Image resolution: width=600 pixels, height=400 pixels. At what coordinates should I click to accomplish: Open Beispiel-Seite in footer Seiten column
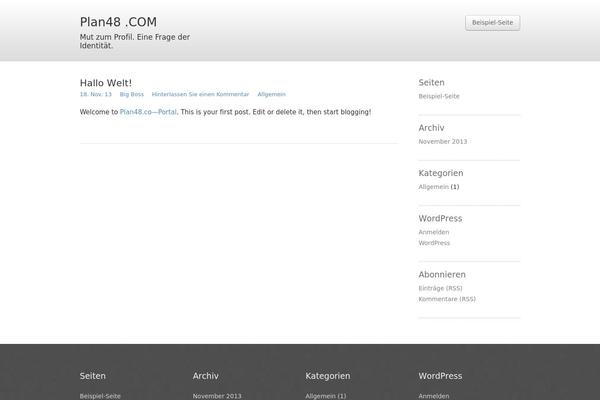100,396
